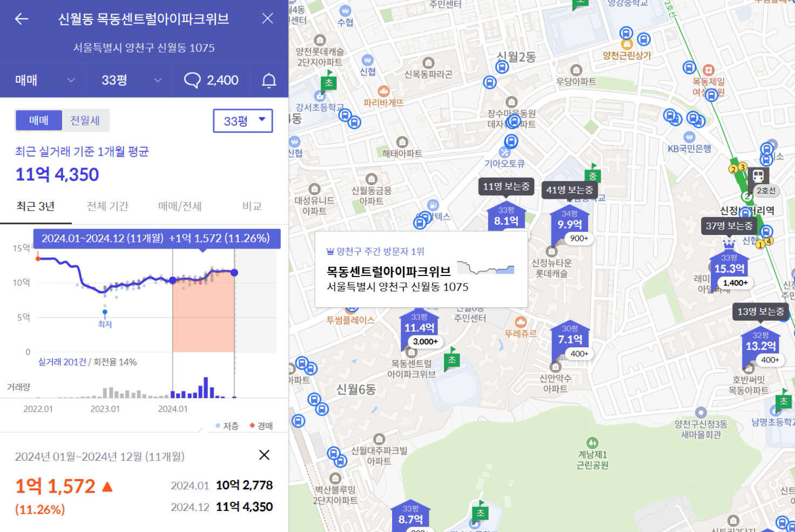Click the 신월동금용아파트 building icon
The width and height of the screenshot is (795, 532).
point(371,179)
